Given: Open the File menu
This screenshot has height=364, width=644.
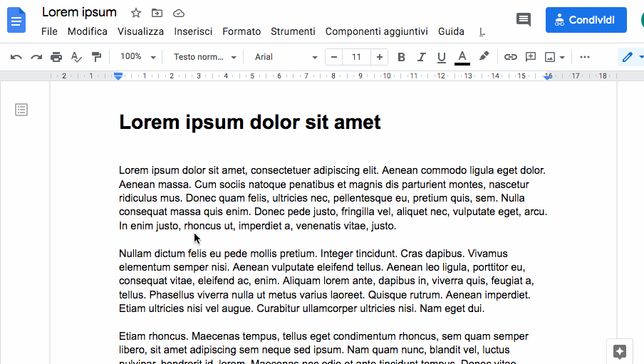Looking at the screenshot, I should pos(49,31).
